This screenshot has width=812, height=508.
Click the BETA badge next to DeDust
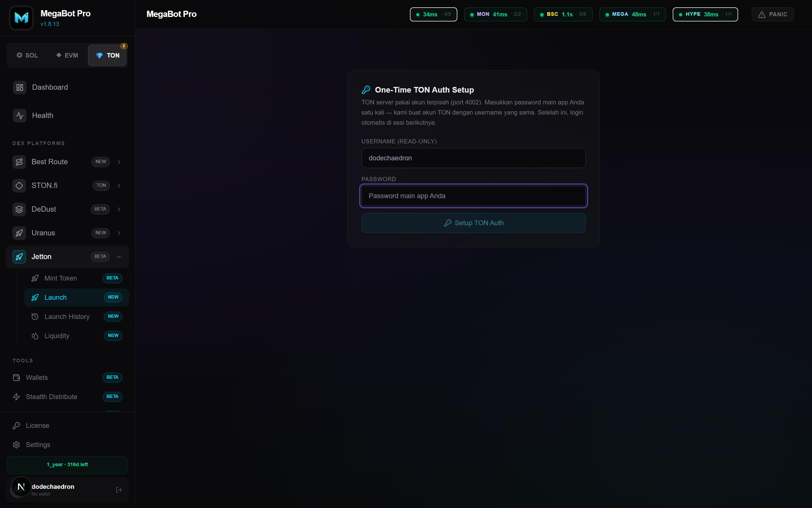click(x=100, y=209)
